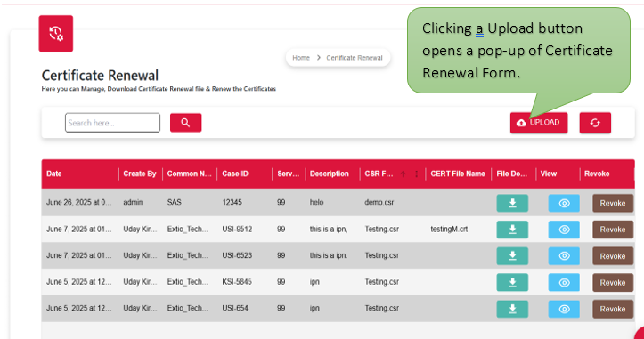Sort by CSR File column arrow
Viewport: 644px width, 339px height.
404,174
